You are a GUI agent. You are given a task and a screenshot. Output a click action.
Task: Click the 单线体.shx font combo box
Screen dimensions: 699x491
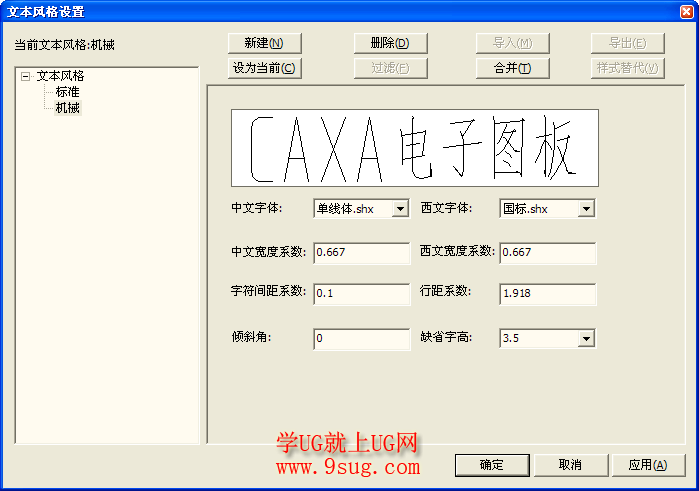pos(361,208)
